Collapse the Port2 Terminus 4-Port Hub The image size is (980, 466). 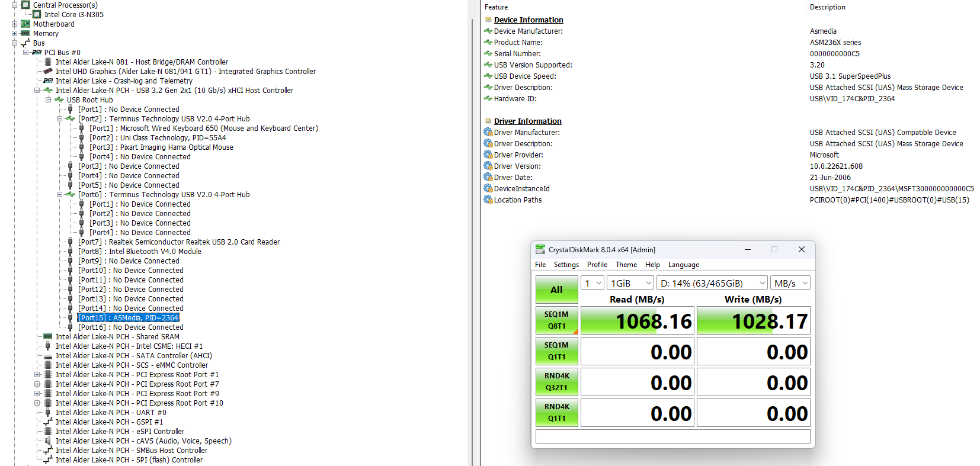[59, 118]
